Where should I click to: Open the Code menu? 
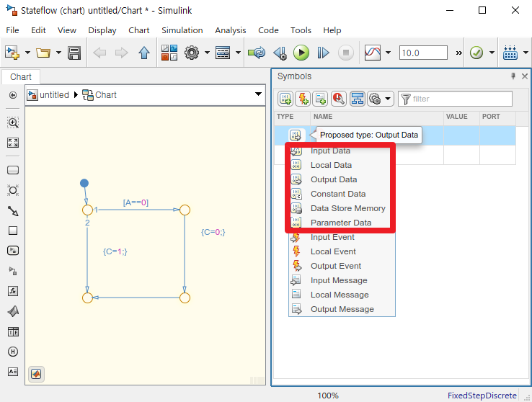point(268,30)
